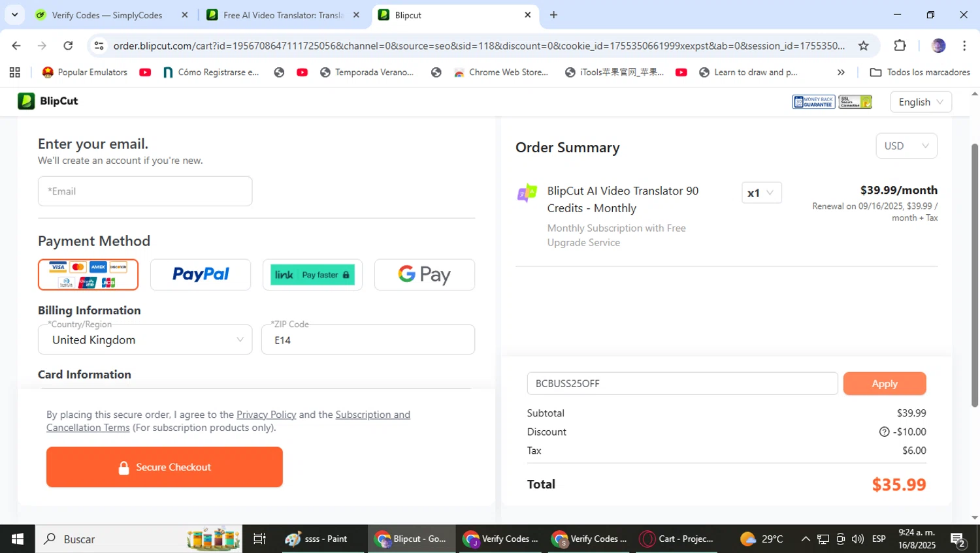Viewport: 980px width, 553px height.
Task: Close the Verify Codes — SimplyCodes tab
Action: [184, 15]
